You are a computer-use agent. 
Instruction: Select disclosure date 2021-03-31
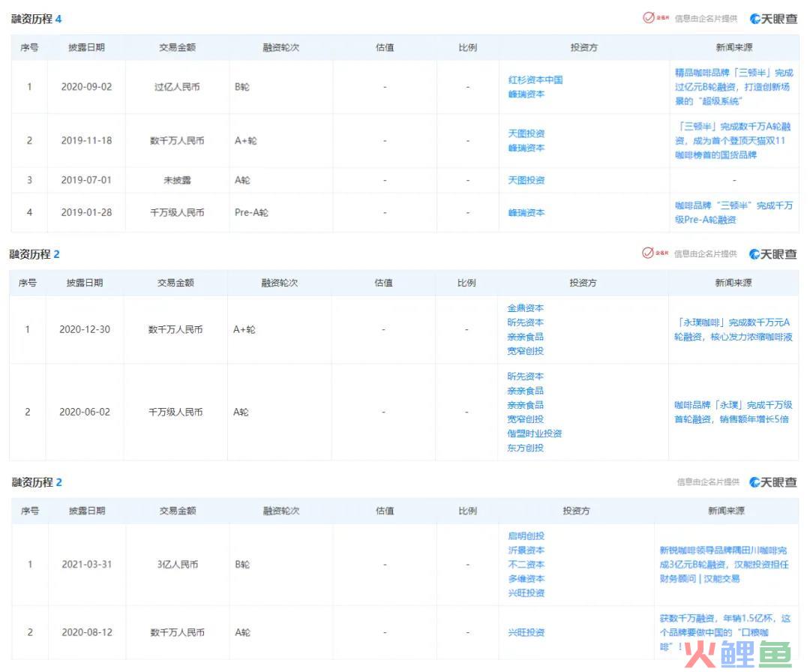coord(87,565)
